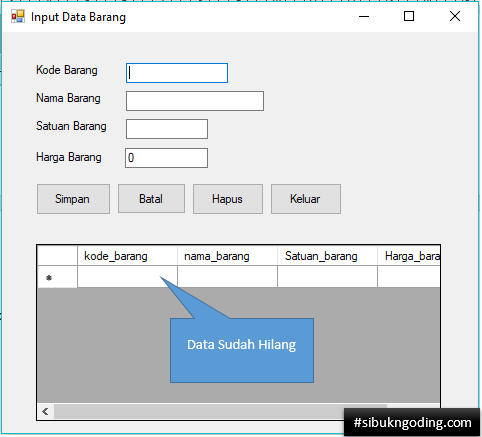
Task: Select the new row asterisk header
Action: tap(57, 277)
